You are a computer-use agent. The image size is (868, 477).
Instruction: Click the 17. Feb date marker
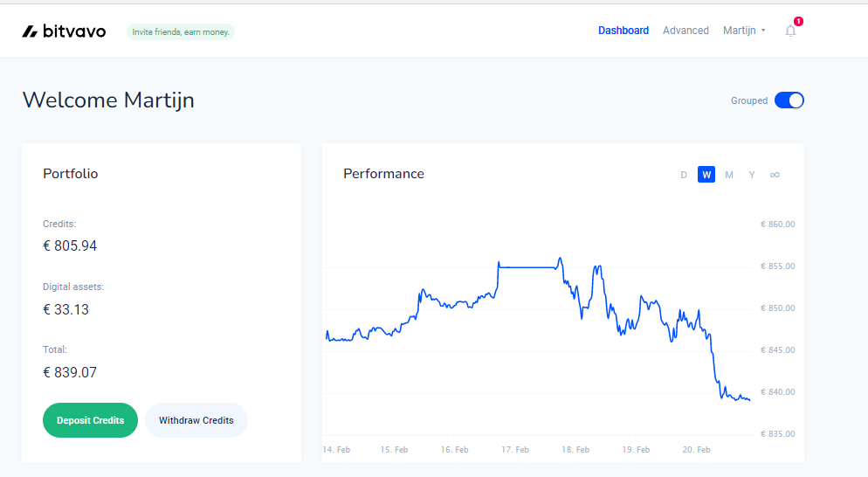[515, 449]
